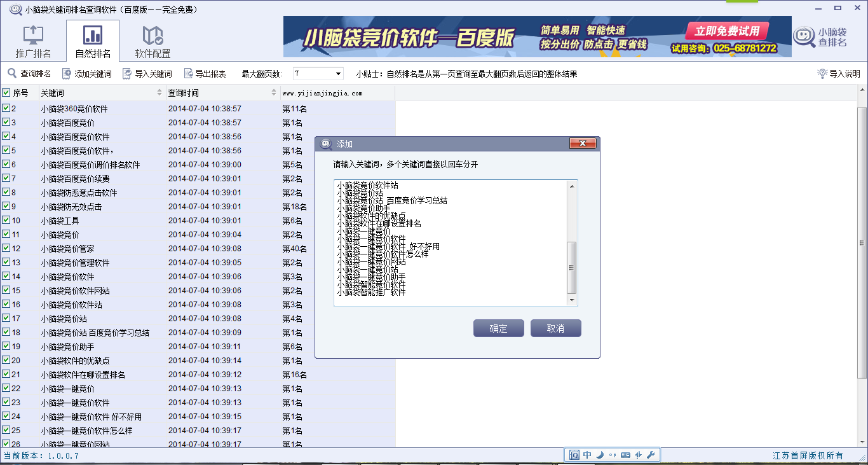Click the keyword box scrollbar up arrow
Screen dimensions: 868x465
pos(572,186)
